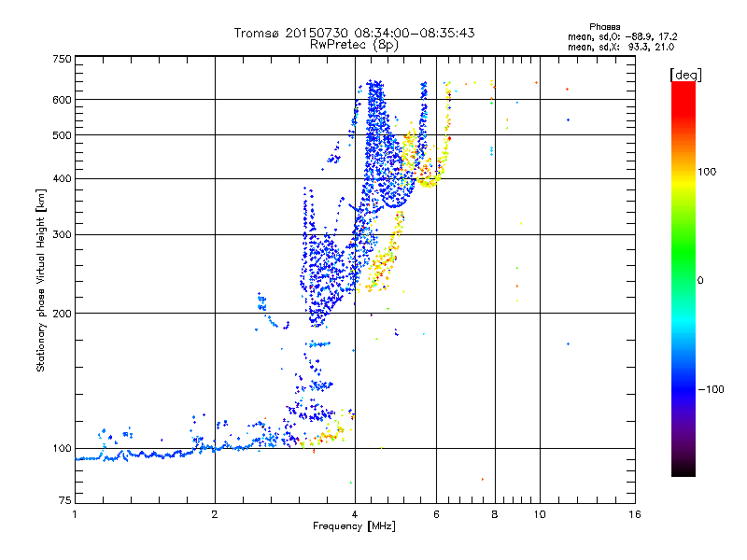Click the x-axis tick label '4'
The image size is (747, 560).
[x=355, y=514]
